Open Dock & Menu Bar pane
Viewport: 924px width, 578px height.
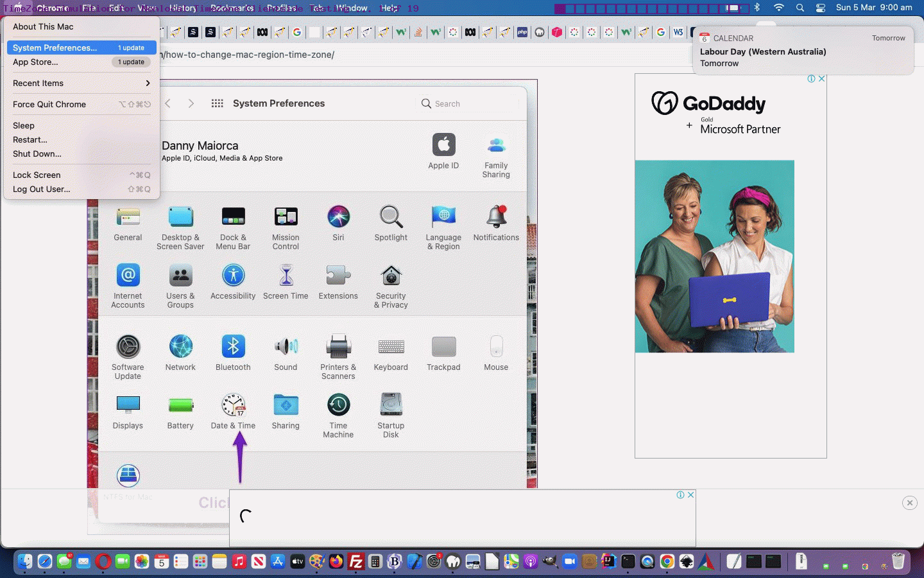233,217
